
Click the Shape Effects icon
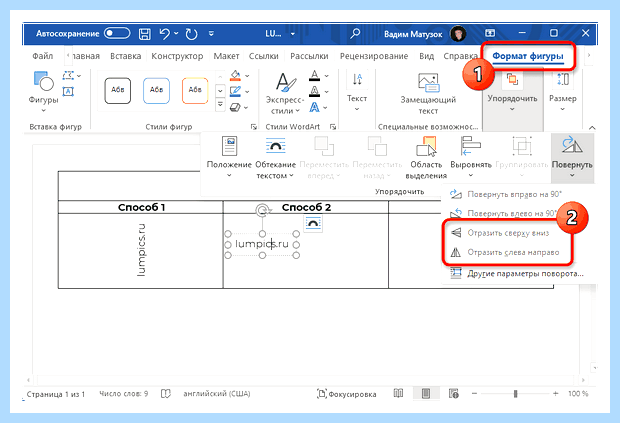(235, 107)
